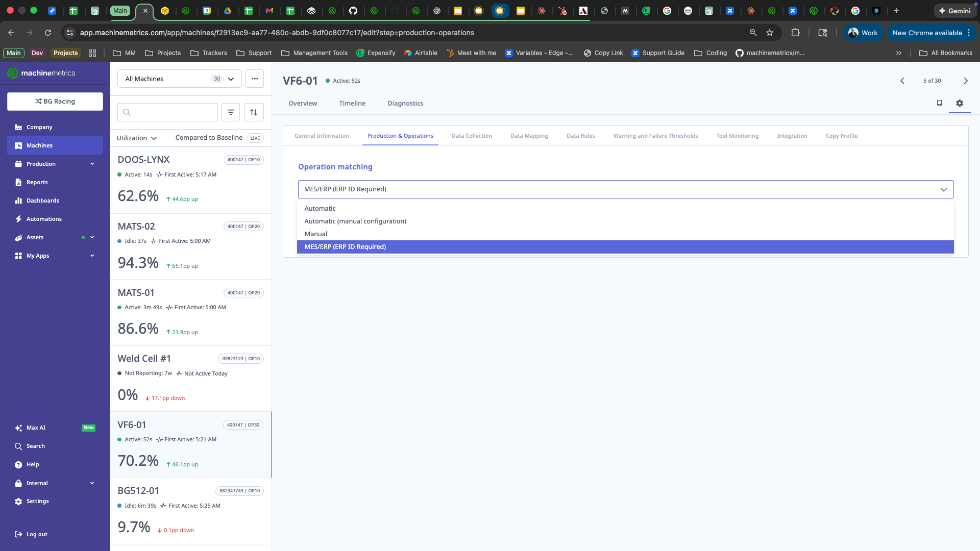This screenshot has width=980, height=551.
Task: Click the device view icon next to the gear
Action: (x=939, y=103)
